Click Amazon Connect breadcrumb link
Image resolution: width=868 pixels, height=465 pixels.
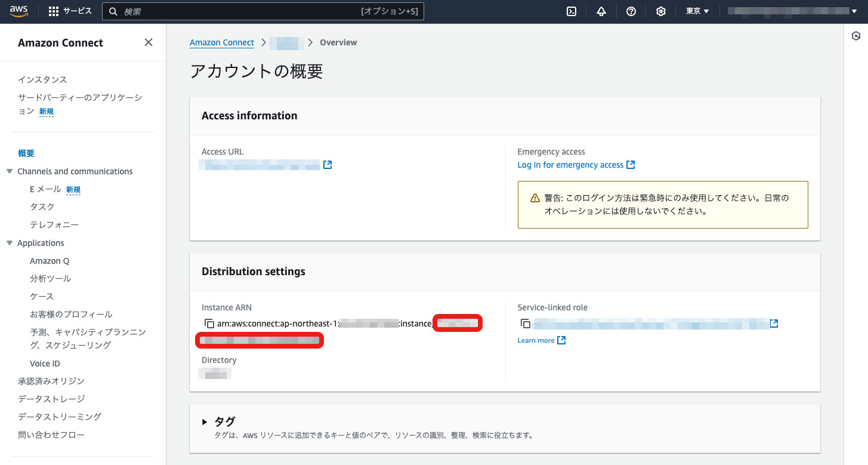point(222,42)
